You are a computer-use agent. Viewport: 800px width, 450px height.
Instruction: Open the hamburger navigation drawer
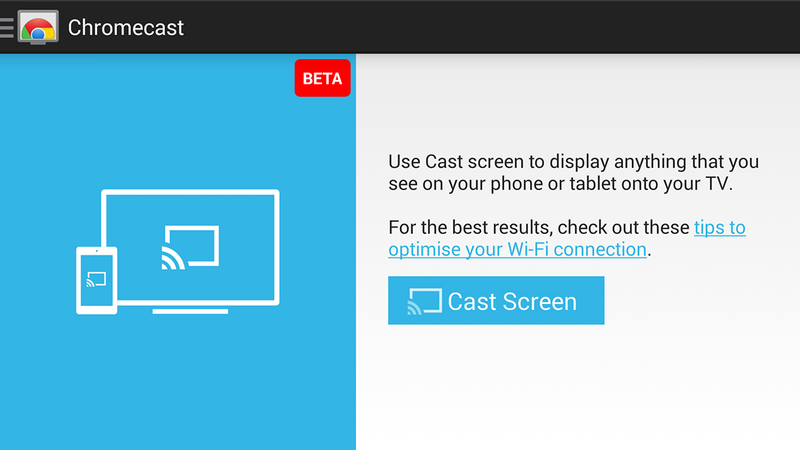click(x=7, y=28)
